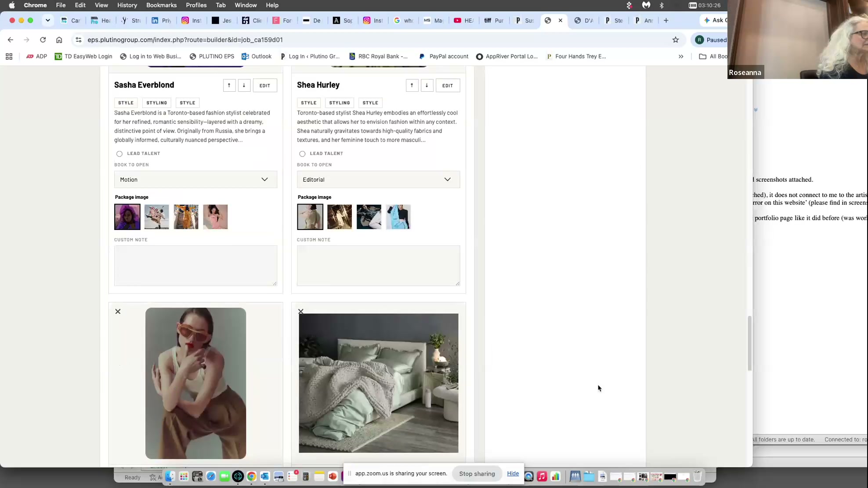Select Lead Talent for Sasha Everblond

pos(119,154)
